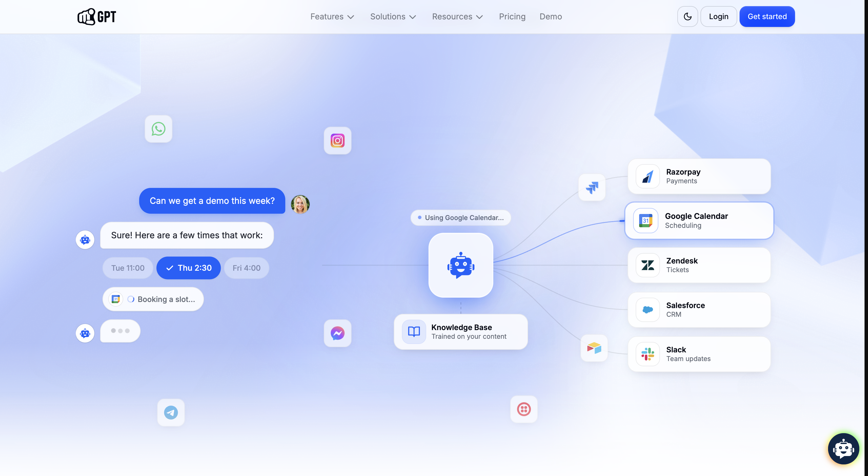The image size is (868, 476).
Task: Click the user avatar photo
Action: point(300,204)
